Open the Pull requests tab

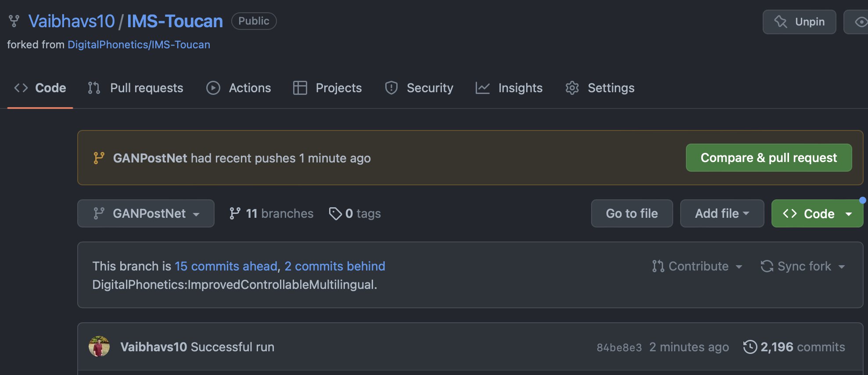pyautogui.click(x=135, y=88)
